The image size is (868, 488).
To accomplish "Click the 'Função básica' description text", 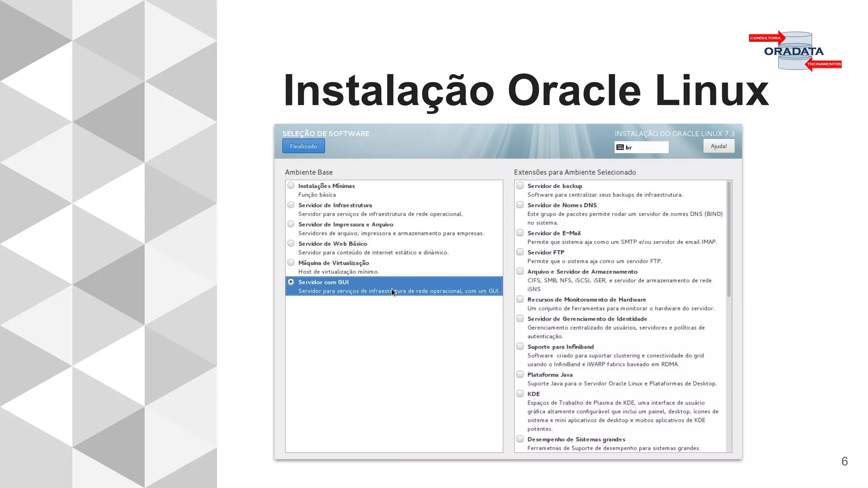I will (x=317, y=195).
